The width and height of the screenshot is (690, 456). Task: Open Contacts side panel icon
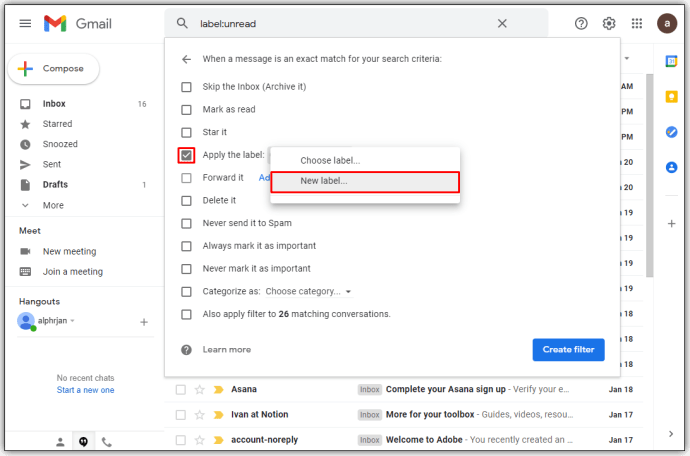click(671, 167)
